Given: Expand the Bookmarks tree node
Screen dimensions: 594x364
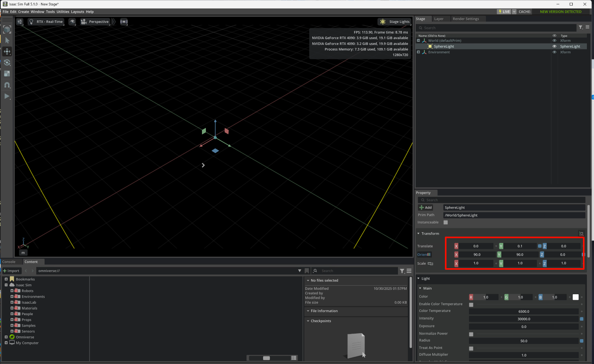Looking at the screenshot, I should 6,279.
